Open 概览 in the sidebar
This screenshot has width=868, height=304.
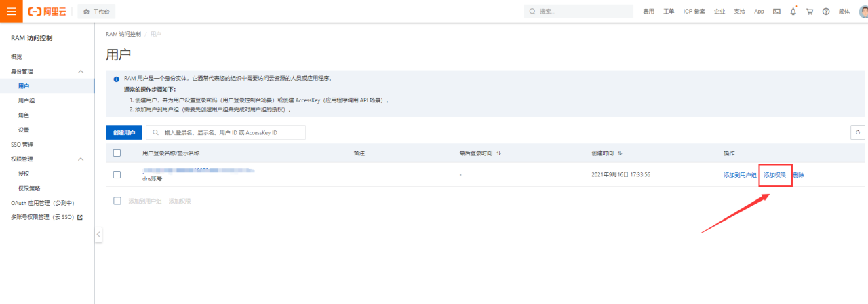[16, 56]
